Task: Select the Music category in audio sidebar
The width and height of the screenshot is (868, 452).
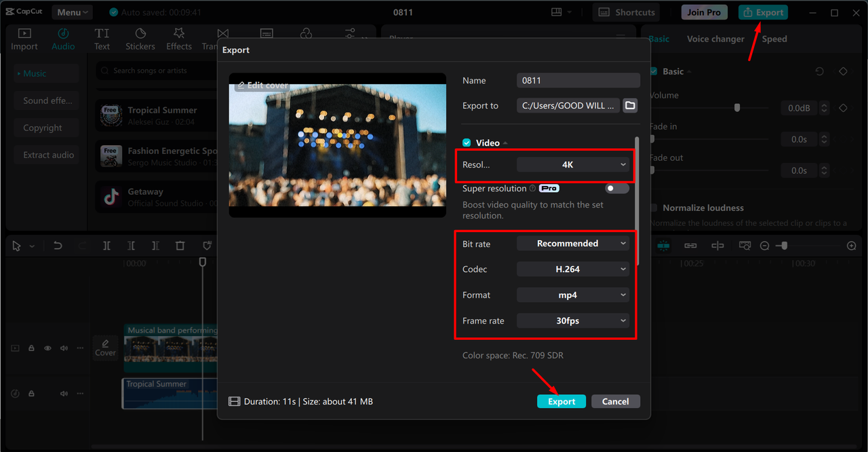Action: point(46,73)
